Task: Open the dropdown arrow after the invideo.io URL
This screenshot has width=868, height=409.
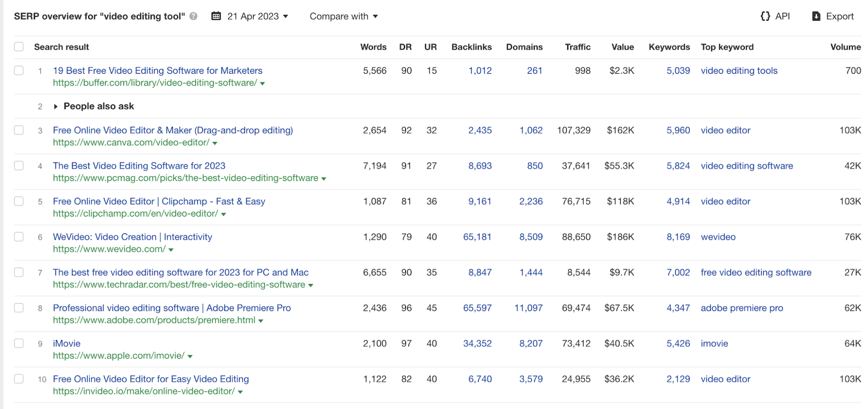Action: [240, 392]
